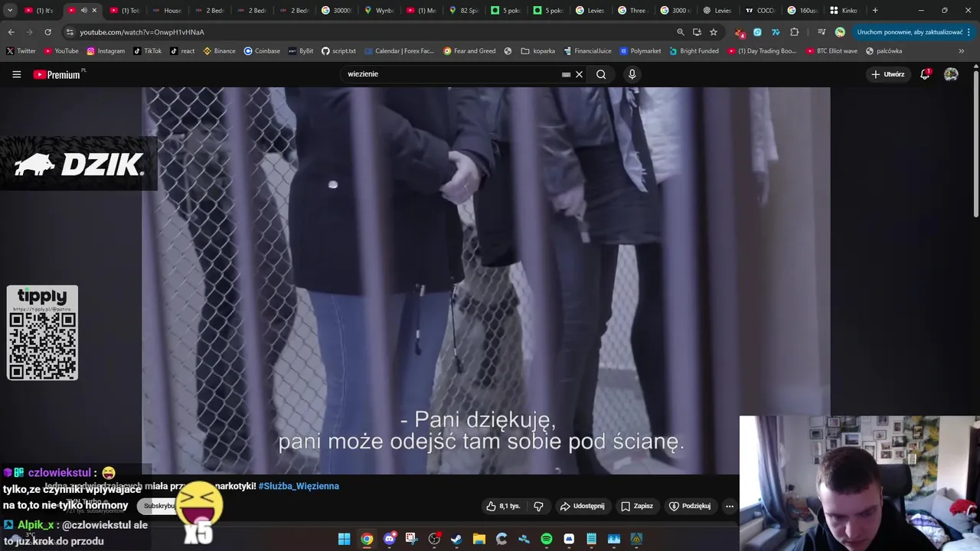The image size is (980, 551).
Task: Switch to the Three Google tab
Action: (633, 11)
